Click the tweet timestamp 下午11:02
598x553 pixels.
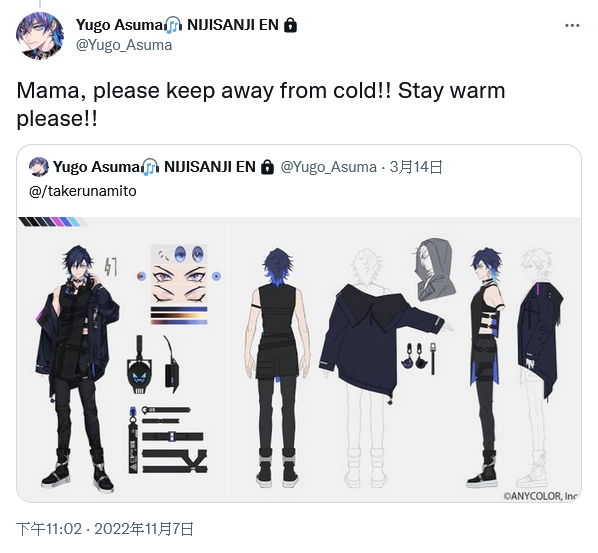(x=49, y=529)
